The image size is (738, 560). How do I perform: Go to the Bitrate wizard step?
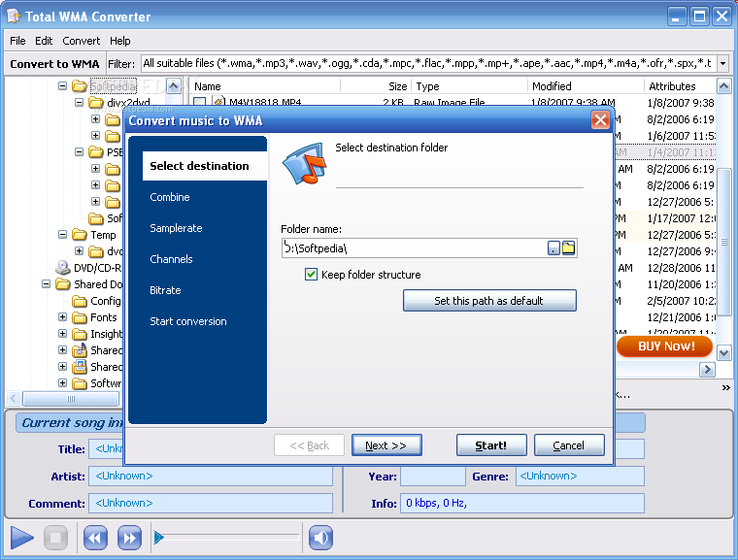coord(165,290)
